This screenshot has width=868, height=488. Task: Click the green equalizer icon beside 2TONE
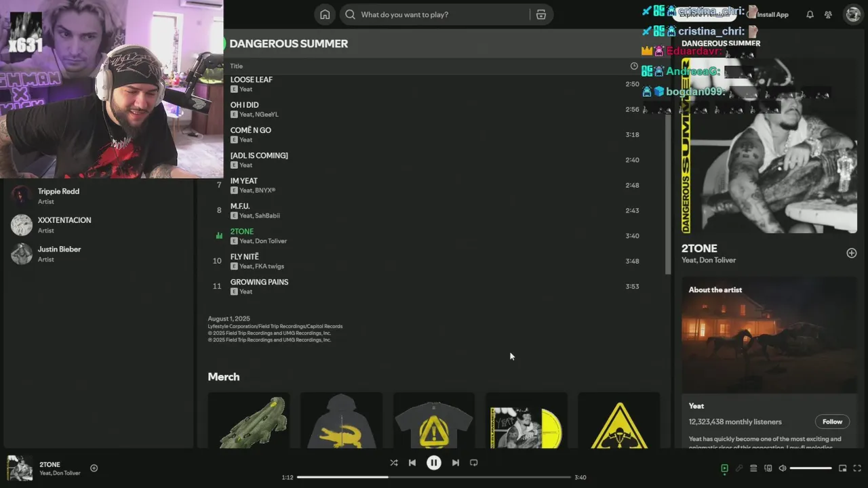pyautogui.click(x=218, y=236)
